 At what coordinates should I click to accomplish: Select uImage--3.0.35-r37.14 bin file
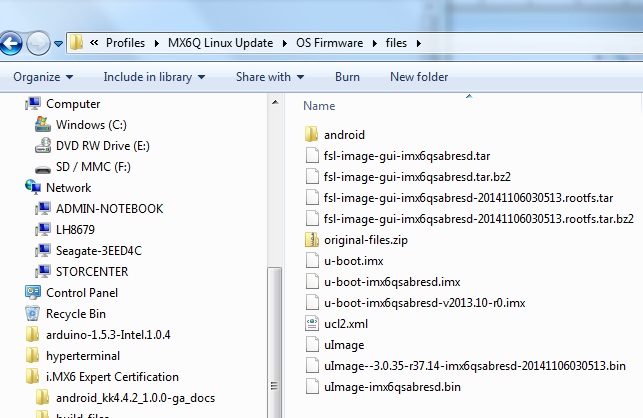475,365
